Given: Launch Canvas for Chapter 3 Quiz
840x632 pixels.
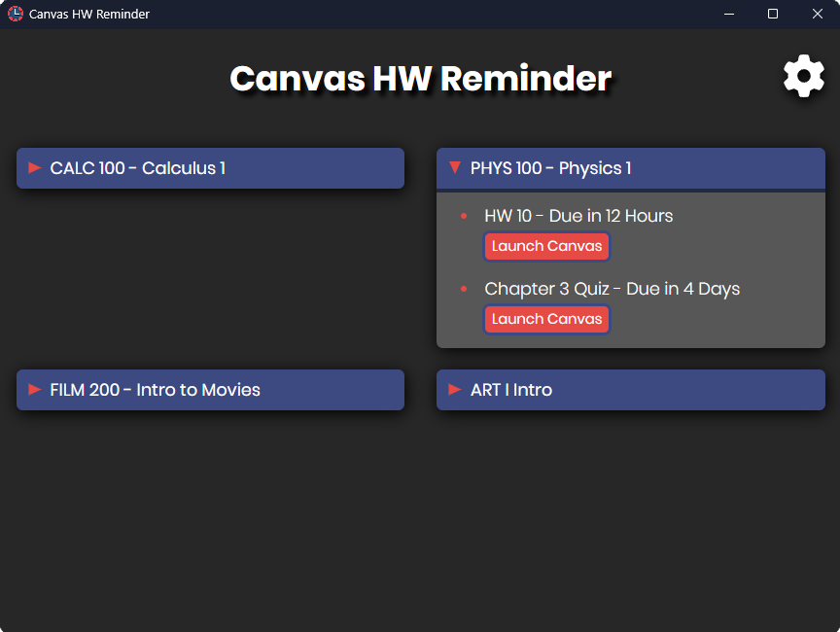Looking at the screenshot, I should tap(546, 319).
